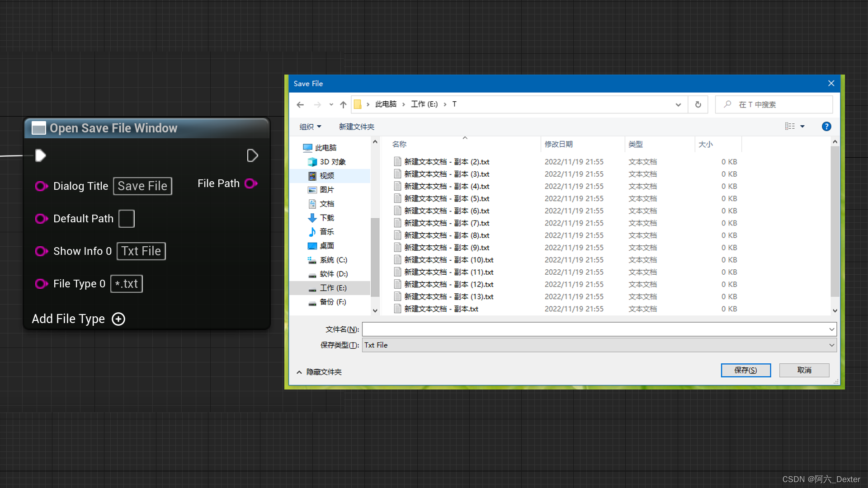
Task: Click the 保存(S) button
Action: (746, 370)
